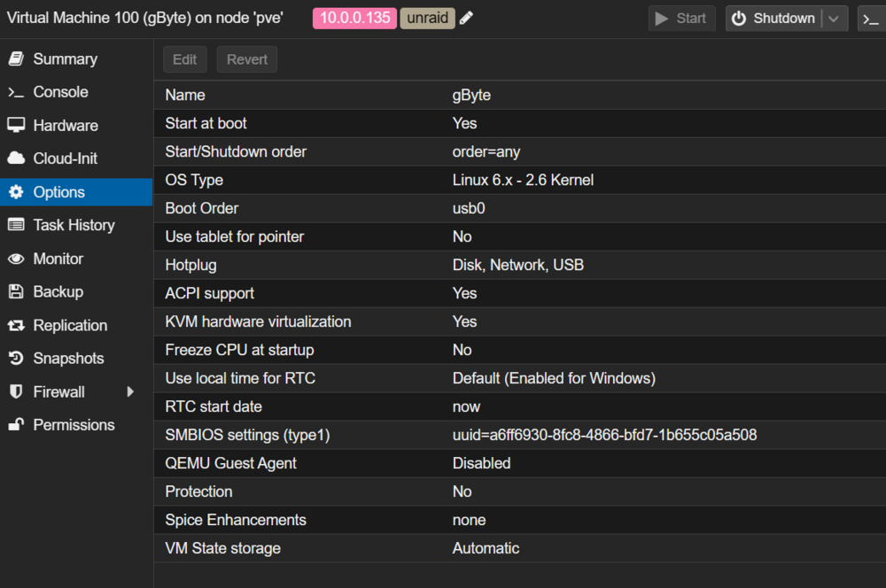Screen dimensions: 886x588
Task: Select Use tablet for pointer row
Action: coord(520,236)
